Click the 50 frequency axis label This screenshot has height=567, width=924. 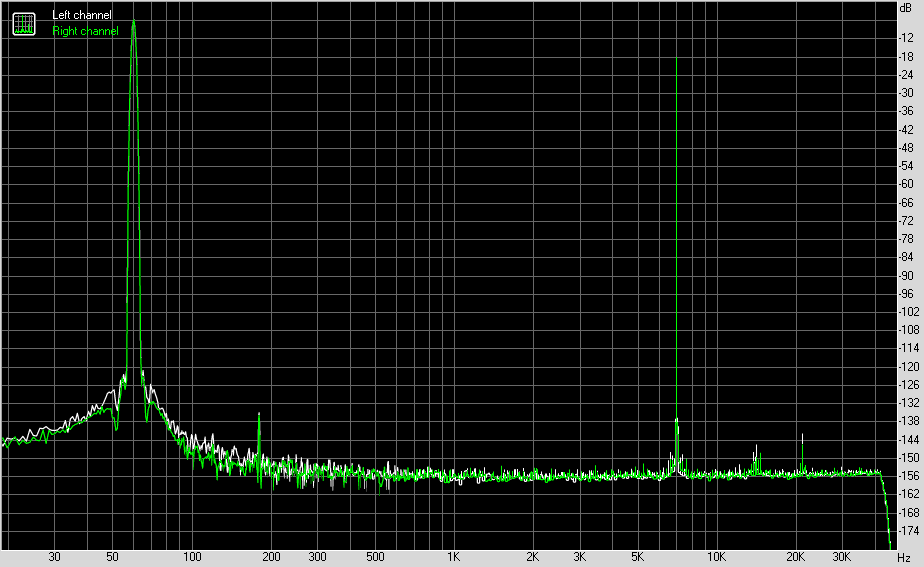[112, 556]
